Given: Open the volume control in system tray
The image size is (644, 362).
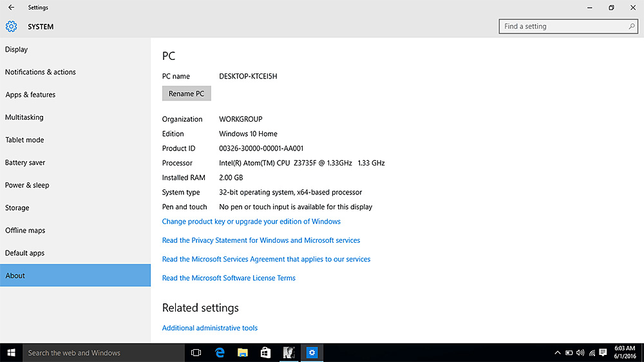Looking at the screenshot, I should click(x=580, y=353).
